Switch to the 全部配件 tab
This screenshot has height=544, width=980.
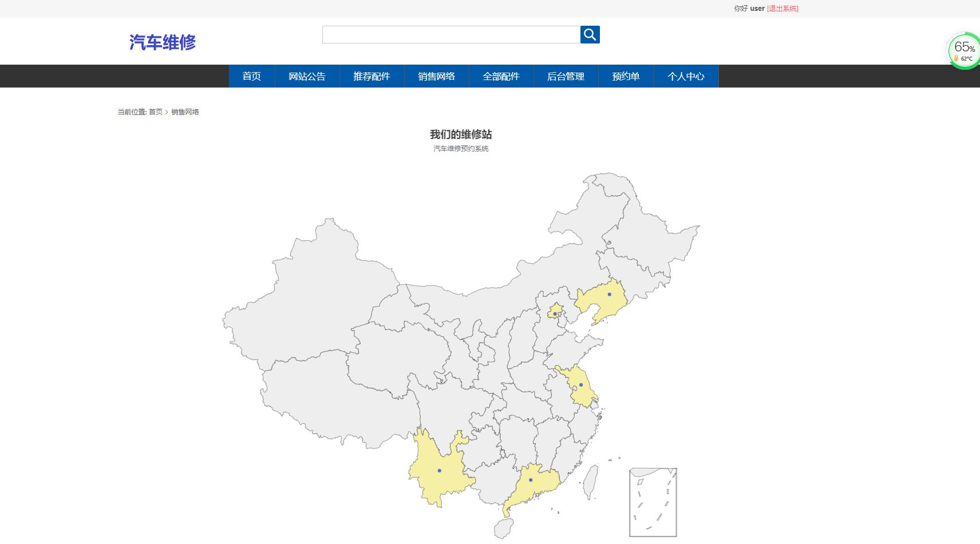click(501, 76)
